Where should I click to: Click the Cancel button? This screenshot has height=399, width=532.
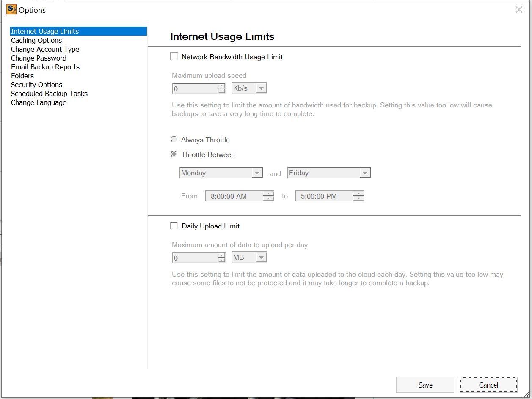click(x=488, y=385)
